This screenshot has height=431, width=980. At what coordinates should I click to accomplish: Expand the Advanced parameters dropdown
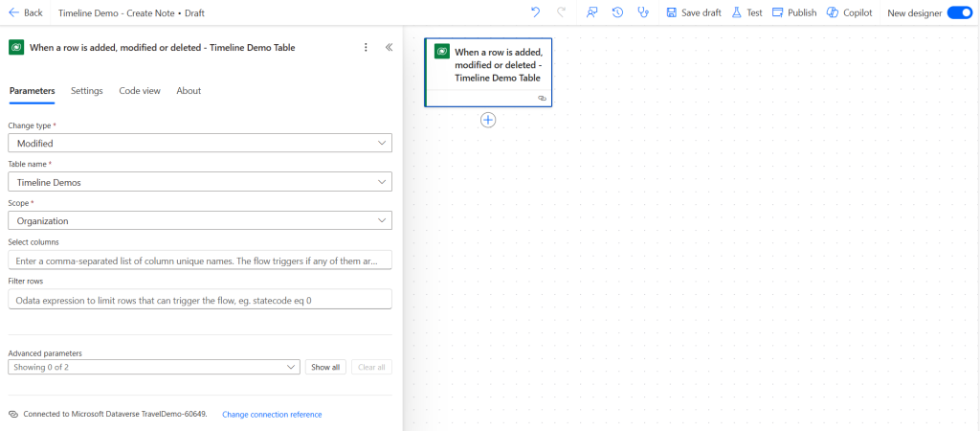click(x=154, y=367)
